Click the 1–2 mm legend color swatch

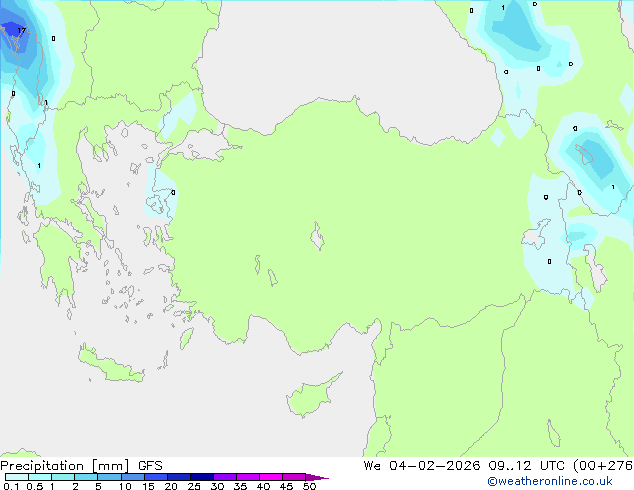tap(63, 477)
